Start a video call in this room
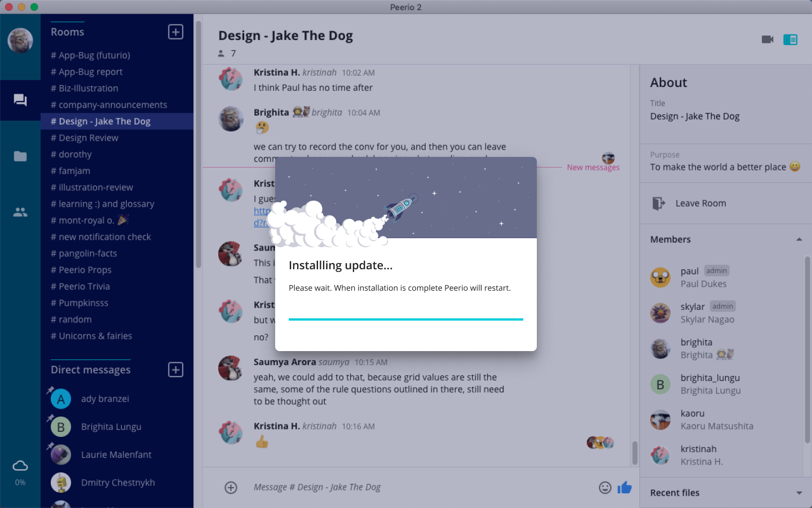This screenshot has width=812, height=508. (x=767, y=40)
